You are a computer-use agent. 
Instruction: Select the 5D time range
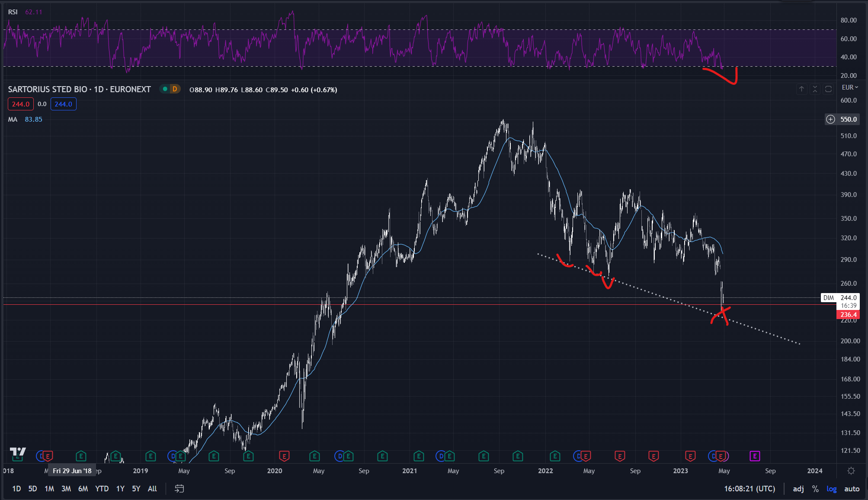pyautogui.click(x=32, y=489)
